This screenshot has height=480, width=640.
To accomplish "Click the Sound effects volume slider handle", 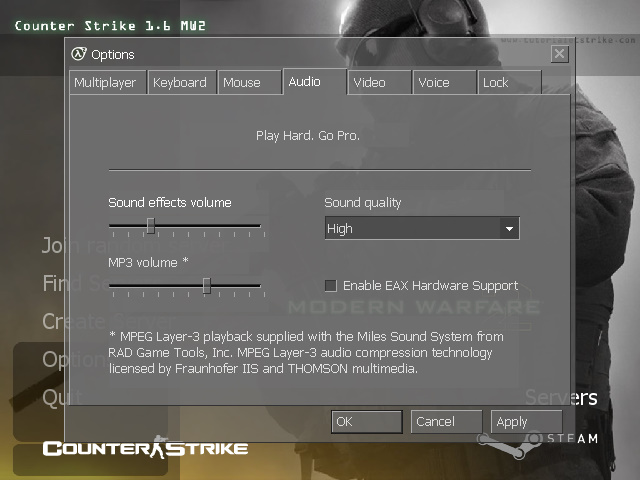I will point(150,226).
